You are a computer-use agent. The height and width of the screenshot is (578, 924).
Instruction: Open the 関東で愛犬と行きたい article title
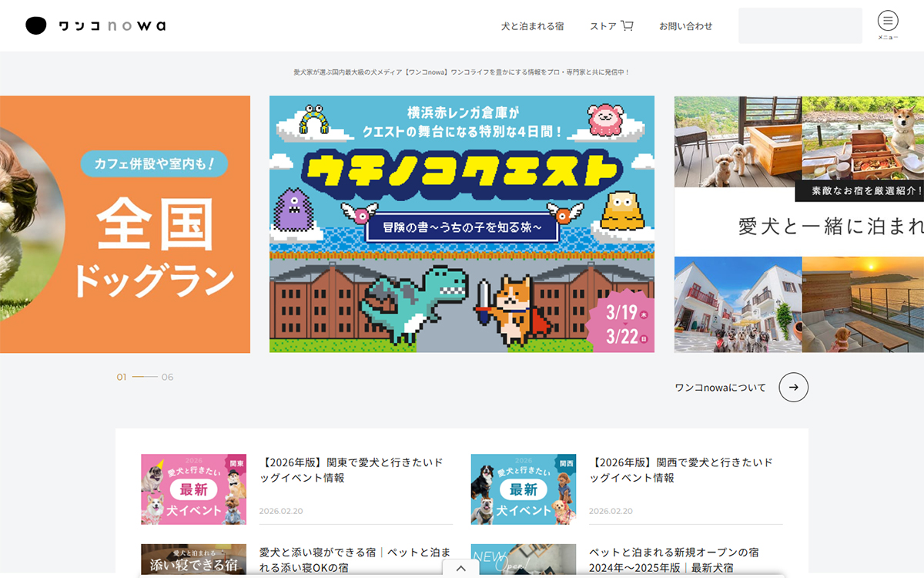[x=351, y=470]
